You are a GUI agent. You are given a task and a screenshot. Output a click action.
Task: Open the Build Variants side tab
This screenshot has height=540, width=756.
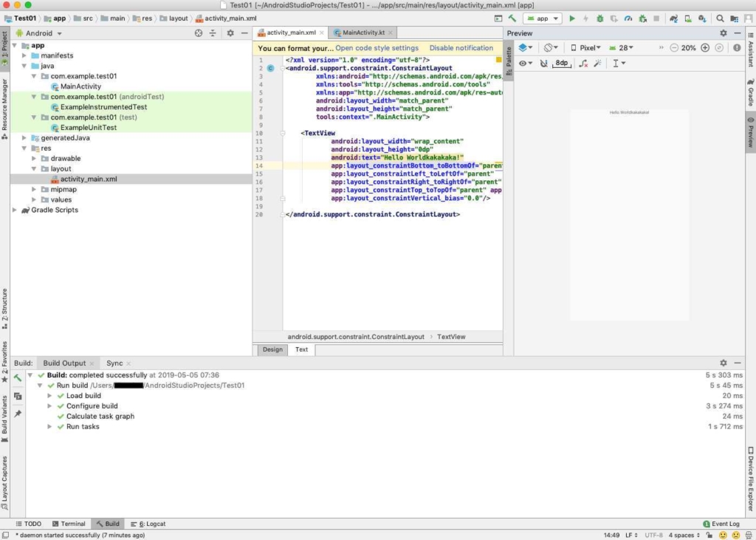(x=4, y=418)
